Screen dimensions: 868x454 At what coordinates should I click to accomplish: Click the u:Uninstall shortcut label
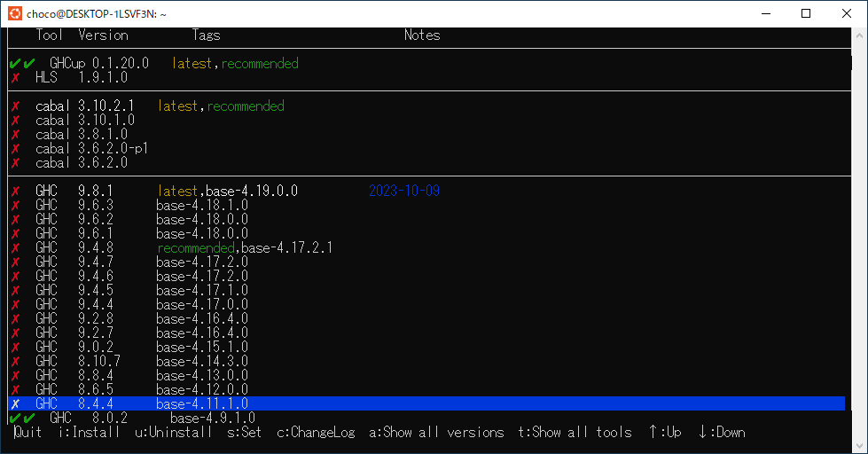click(x=173, y=432)
